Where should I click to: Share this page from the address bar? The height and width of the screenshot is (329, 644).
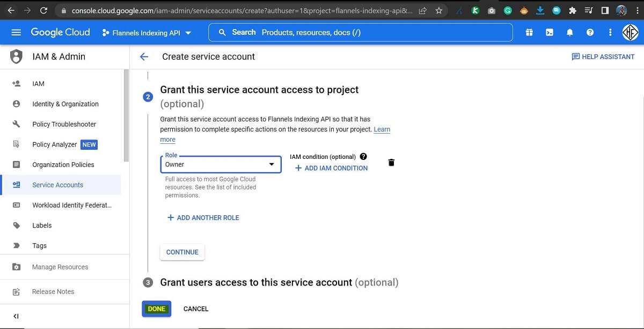423,10
